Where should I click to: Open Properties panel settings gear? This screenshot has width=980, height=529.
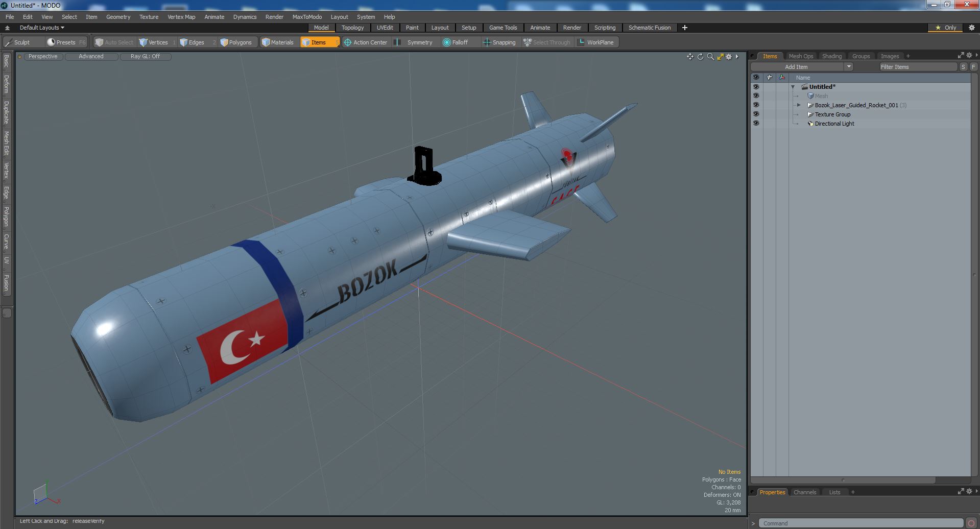969,491
